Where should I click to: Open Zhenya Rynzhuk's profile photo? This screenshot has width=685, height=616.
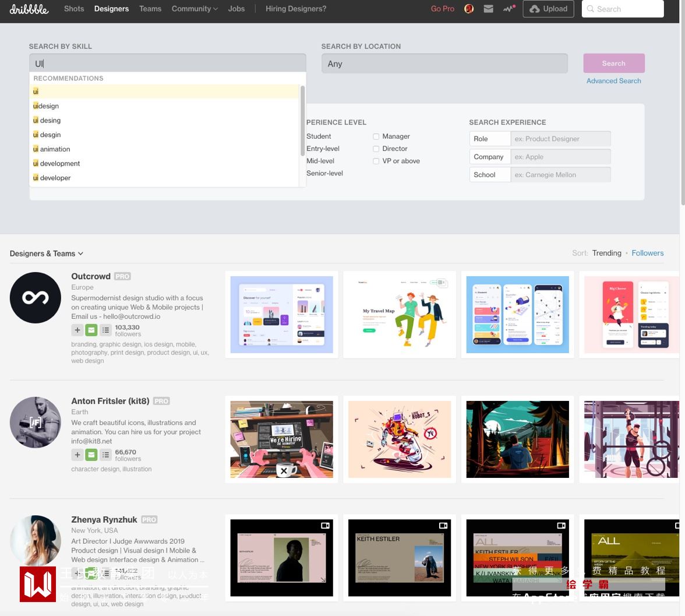36,541
